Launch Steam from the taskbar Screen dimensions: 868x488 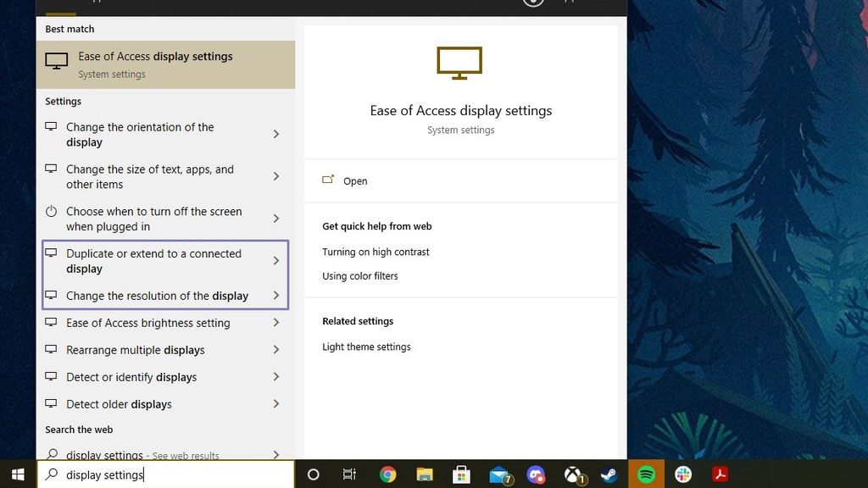tap(609, 474)
